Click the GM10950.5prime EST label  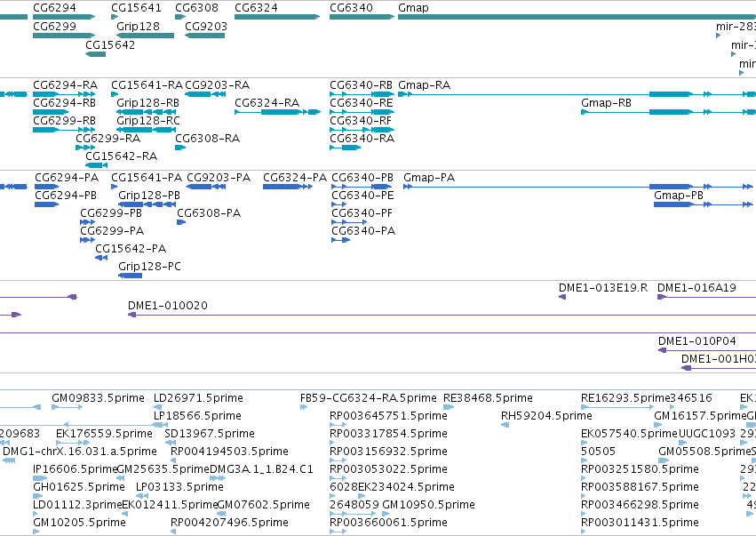(428, 505)
